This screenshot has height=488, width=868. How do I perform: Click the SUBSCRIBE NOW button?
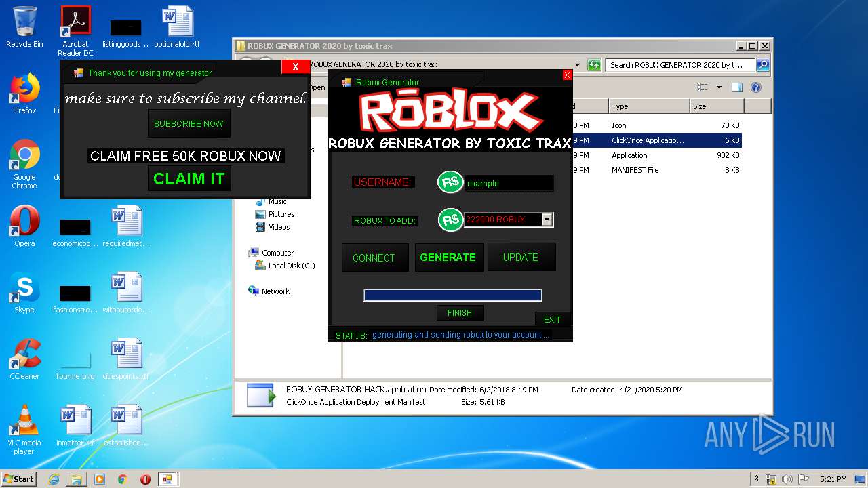point(189,123)
